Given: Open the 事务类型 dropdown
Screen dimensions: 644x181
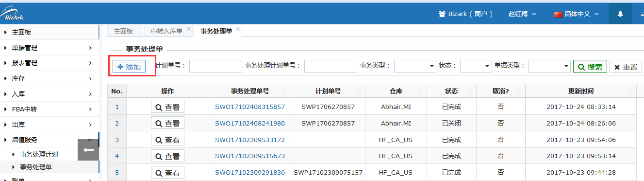Looking at the screenshot, I should (x=415, y=66).
